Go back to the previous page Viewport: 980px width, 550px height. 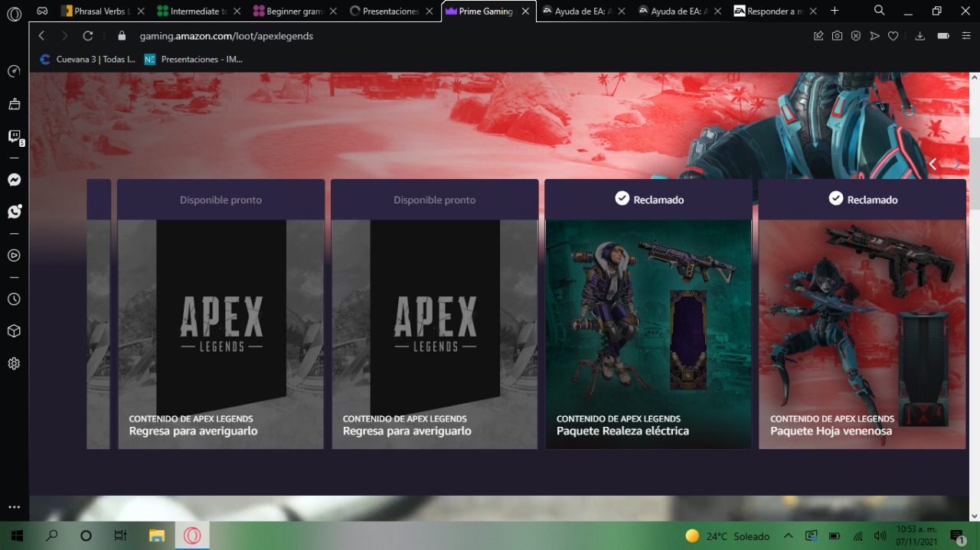[x=41, y=36]
